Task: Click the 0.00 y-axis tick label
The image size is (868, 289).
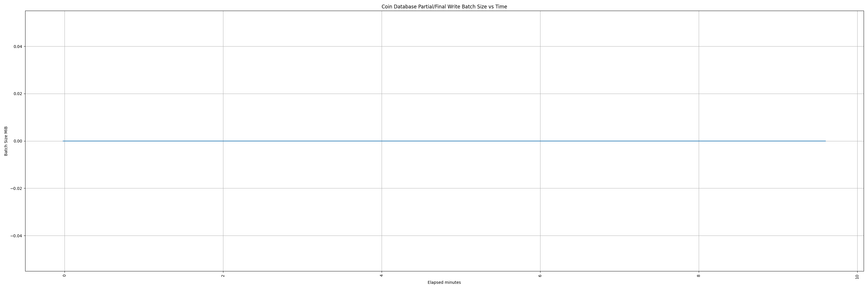Action: tap(18, 141)
